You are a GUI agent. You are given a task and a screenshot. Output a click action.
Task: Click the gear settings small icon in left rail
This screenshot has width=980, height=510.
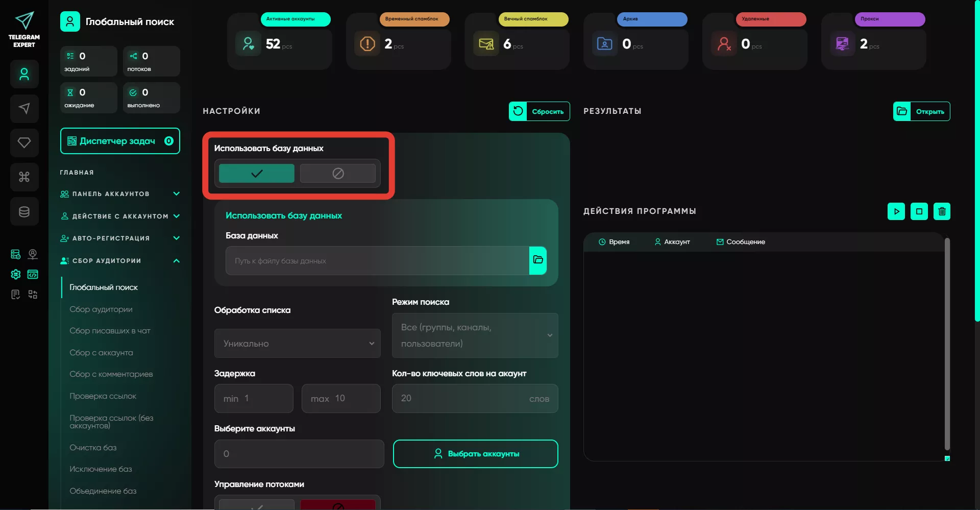(x=16, y=275)
